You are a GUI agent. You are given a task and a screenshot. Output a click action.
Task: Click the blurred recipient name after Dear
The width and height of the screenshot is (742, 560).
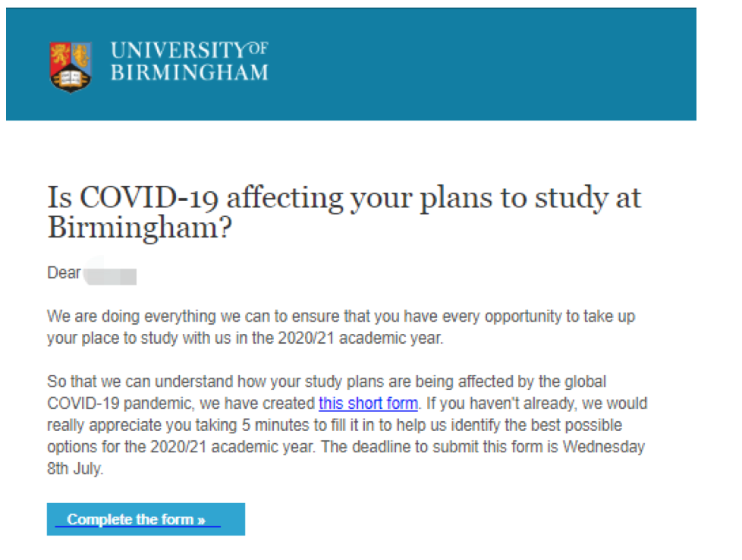point(110,274)
